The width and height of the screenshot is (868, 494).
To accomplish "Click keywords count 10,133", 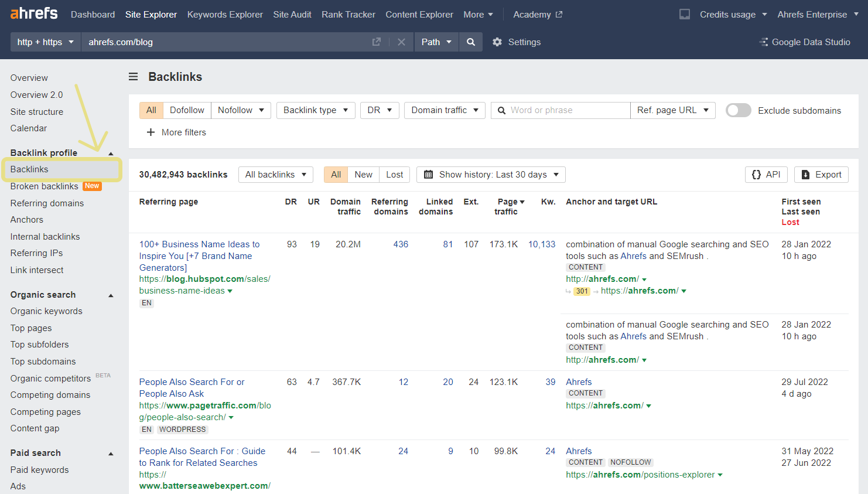I will tap(542, 244).
